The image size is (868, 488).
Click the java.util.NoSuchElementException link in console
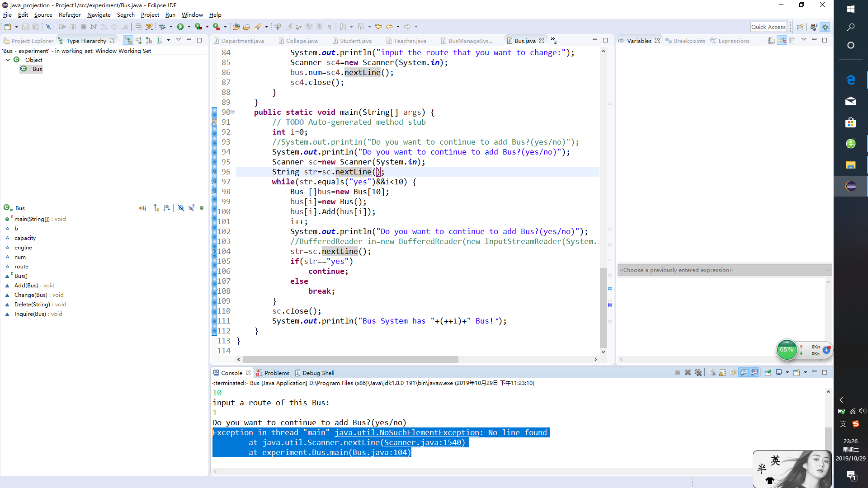pyautogui.click(x=406, y=432)
